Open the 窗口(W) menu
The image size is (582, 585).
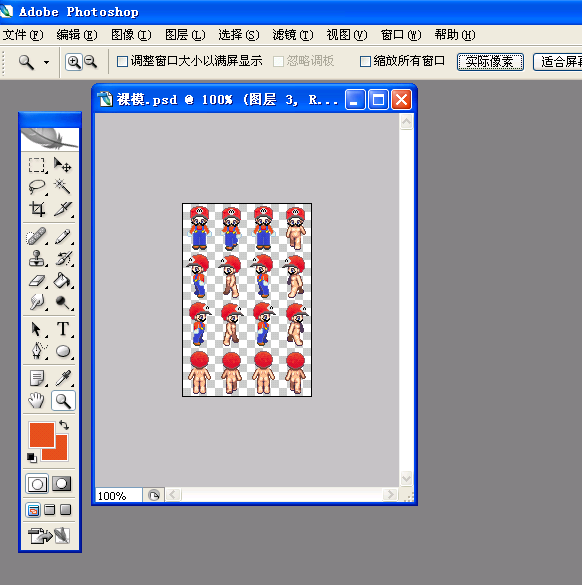pos(401,35)
